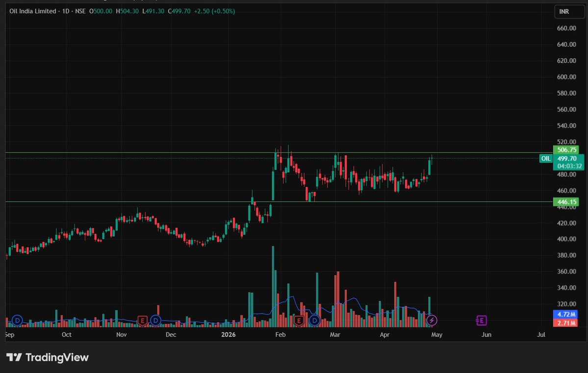
Task: Click the 640.00 price axis label
Action: point(566,44)
